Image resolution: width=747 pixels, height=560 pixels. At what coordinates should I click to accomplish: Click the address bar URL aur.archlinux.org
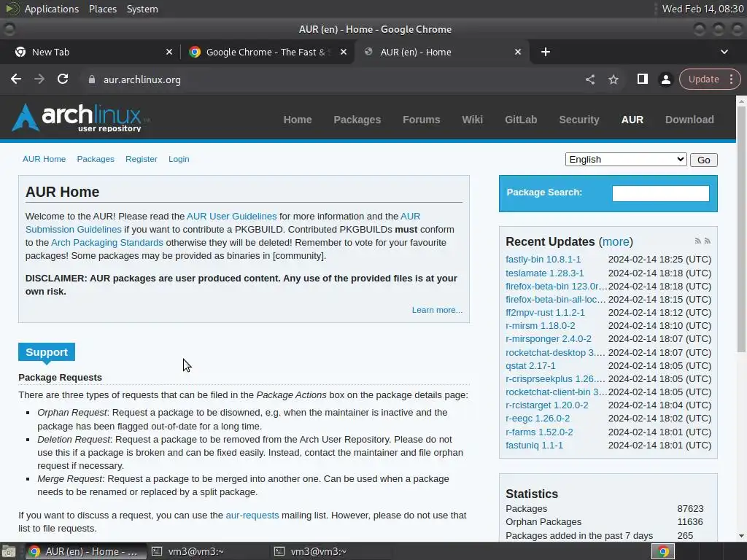coord(142,79)
